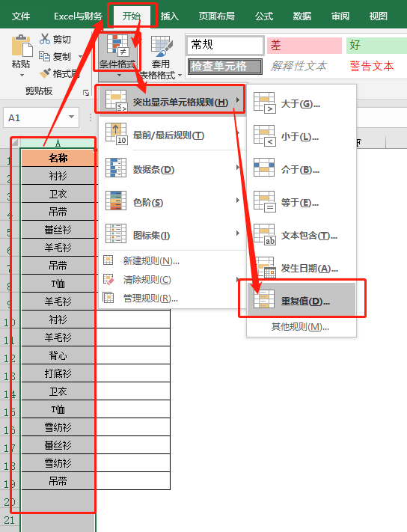Switch to the 插入 Insert tab

coord(170,16)
